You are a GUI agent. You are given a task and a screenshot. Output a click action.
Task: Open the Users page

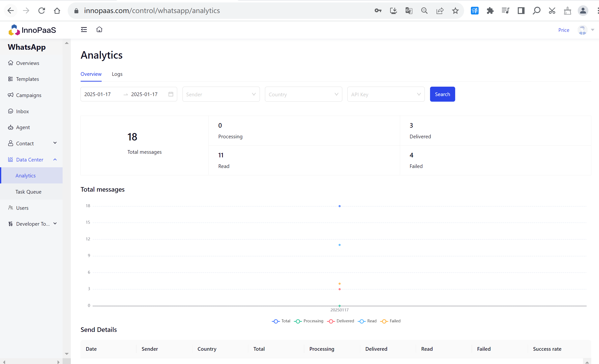click(22, 208)
